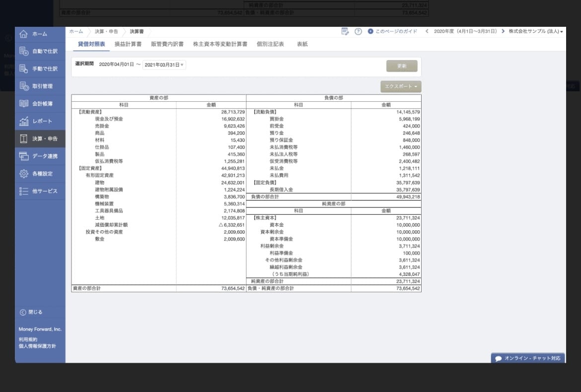Go to 自動で仕訳 in the sidebar

40,52
